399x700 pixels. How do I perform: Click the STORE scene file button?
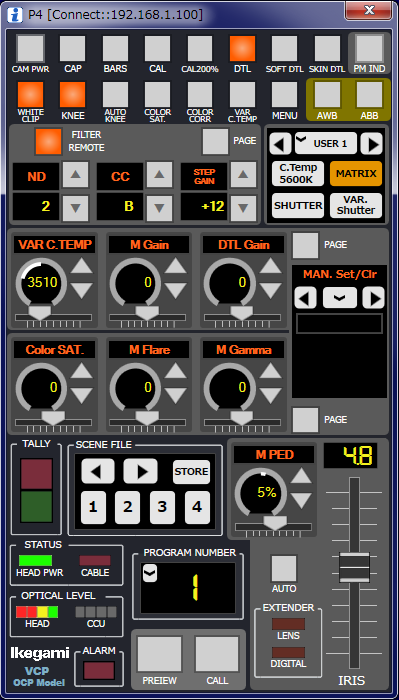click(x=191, y=472)
